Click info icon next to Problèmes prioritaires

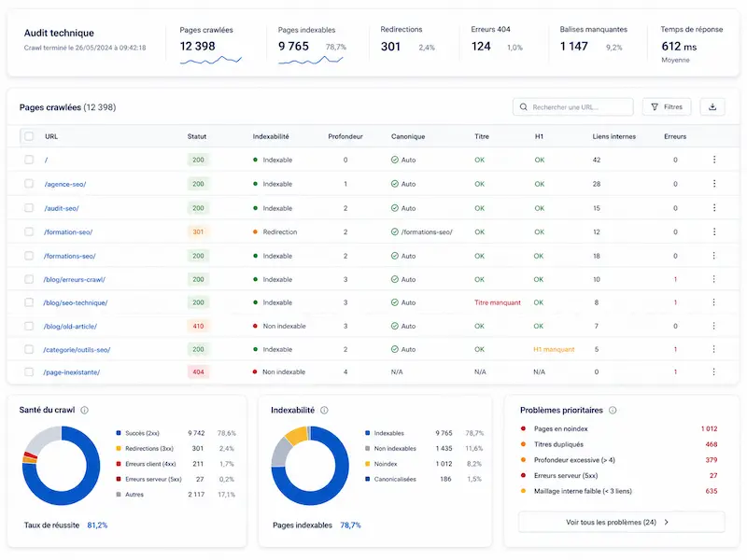tap(613, 410)
